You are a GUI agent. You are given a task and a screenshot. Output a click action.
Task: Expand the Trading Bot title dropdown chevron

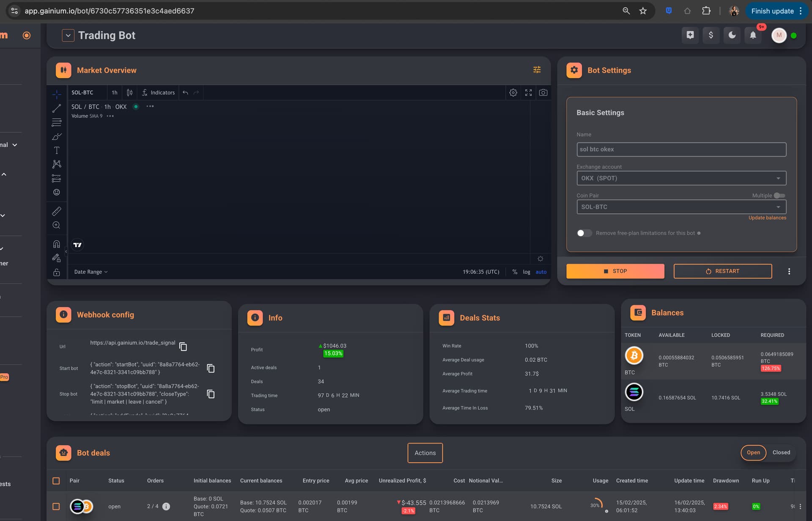[x=68, y=36]
